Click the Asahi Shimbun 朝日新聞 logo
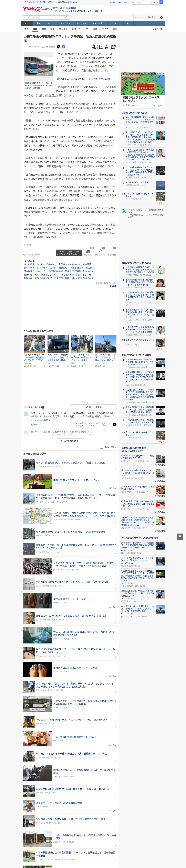186x868 pixels. point(104,47)
